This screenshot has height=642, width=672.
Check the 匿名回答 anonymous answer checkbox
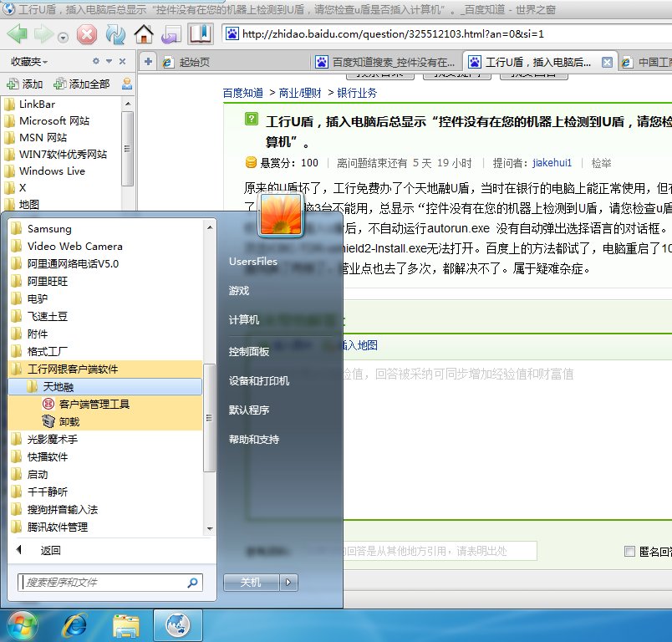coord(629,549)
